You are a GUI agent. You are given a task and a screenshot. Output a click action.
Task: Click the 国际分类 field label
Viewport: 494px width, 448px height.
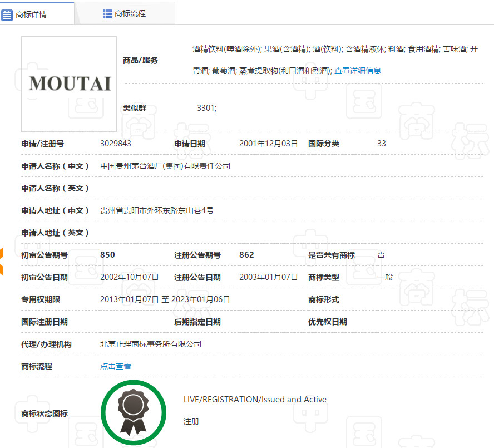point(324,144)
